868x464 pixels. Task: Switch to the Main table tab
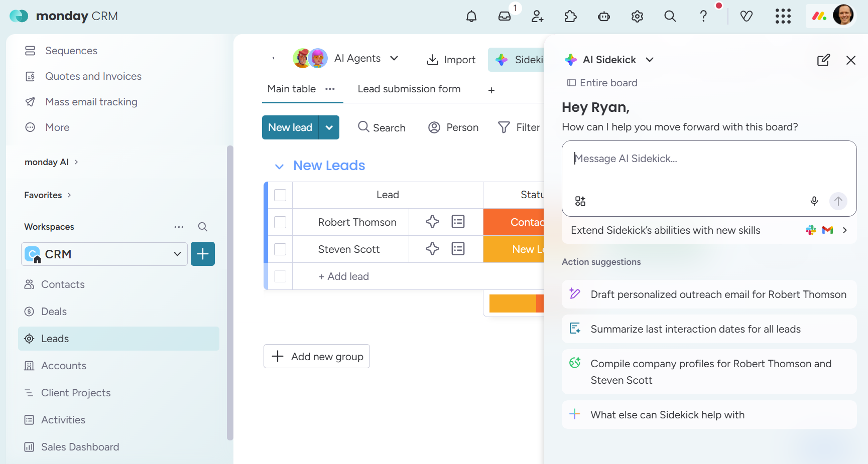click(x=292, y=89)
